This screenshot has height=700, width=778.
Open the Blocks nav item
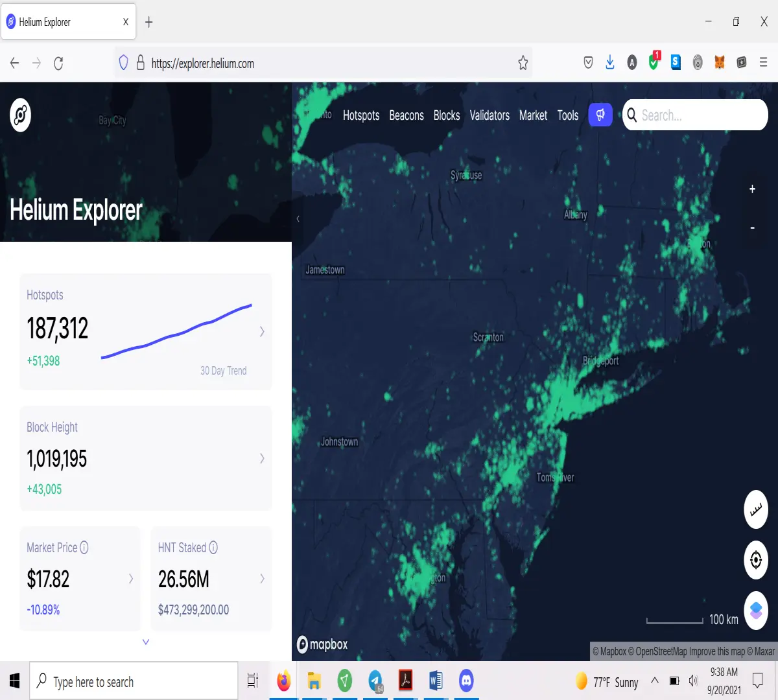447,115
